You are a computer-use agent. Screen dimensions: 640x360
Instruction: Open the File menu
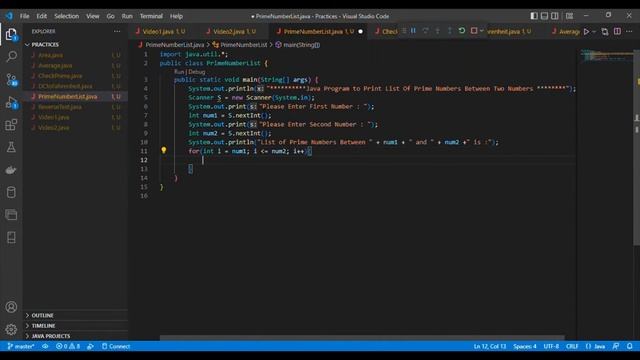24,16
